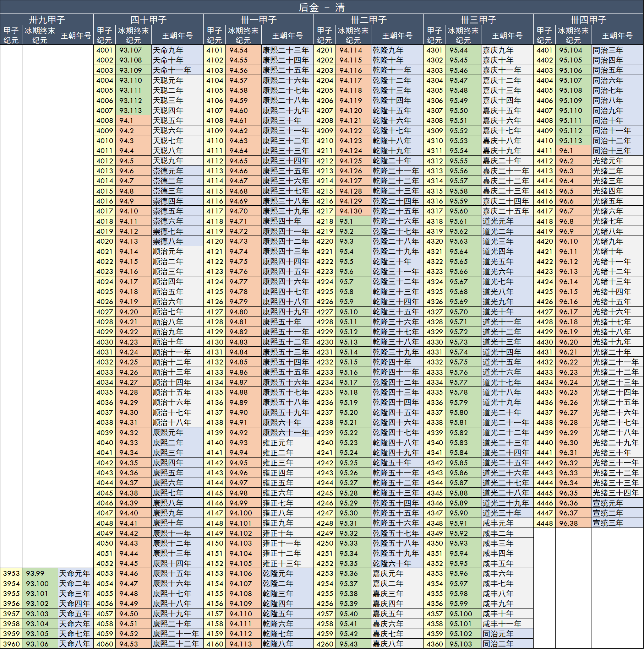Select the cell 宣统元年
This screenshot has height=649, width=644.
617,503
